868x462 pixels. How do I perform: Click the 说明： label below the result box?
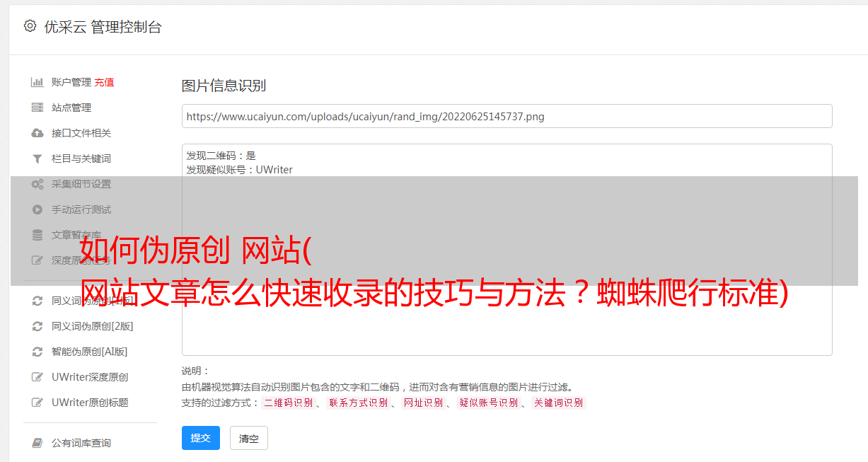[196, 371]
